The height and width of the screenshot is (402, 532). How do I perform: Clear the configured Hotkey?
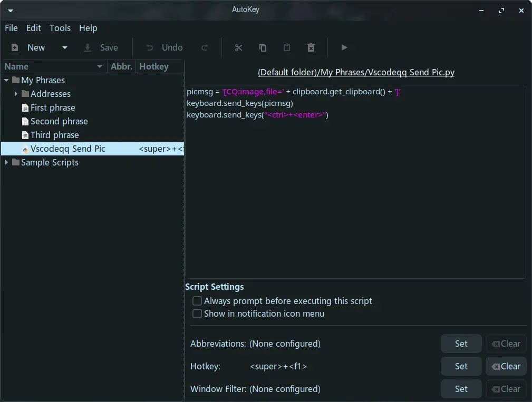(x=506, y=366)
